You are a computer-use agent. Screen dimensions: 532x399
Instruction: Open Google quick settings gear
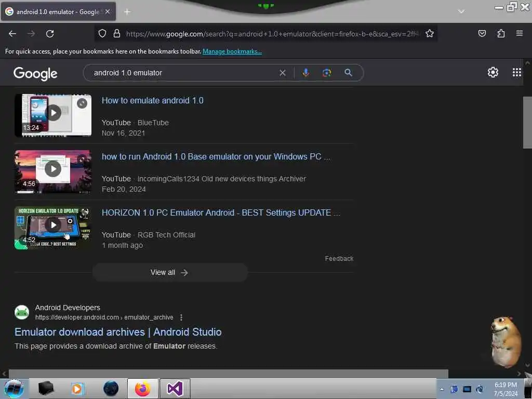(x=493, y=72)
